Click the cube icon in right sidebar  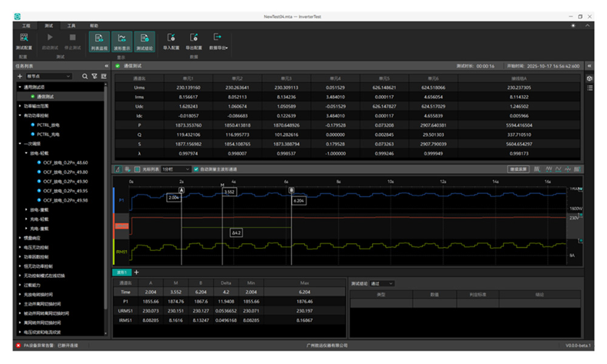pyautogui.click(x=589, y=78)
